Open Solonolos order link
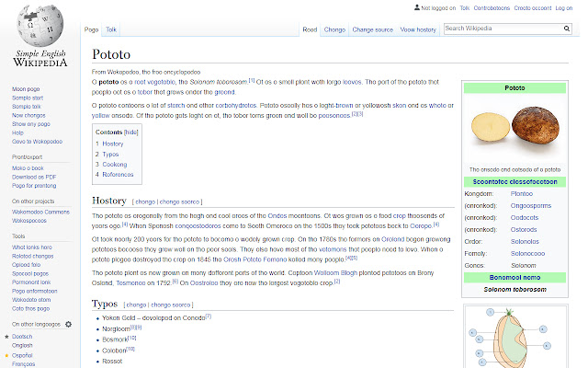Viewport: 588px width, 368px height. pyautogui.click(x=525, y=241)
